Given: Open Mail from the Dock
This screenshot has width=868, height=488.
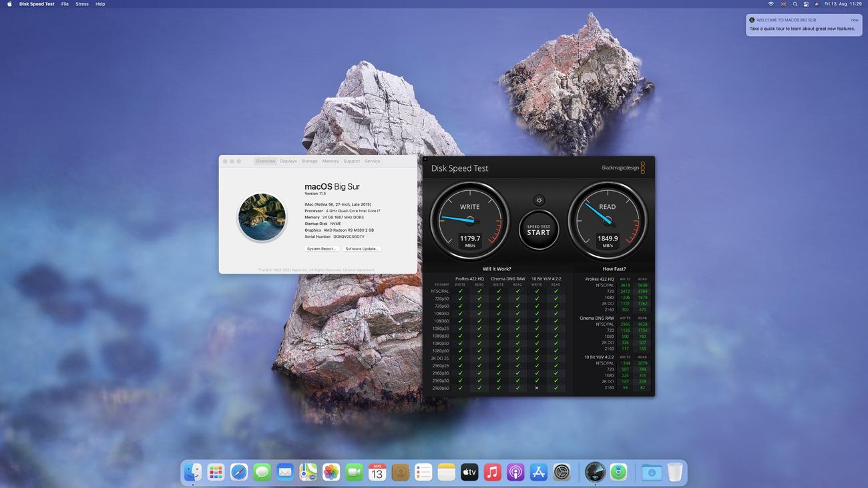Looking at the screenshot, I should click(x=285, y=473).
